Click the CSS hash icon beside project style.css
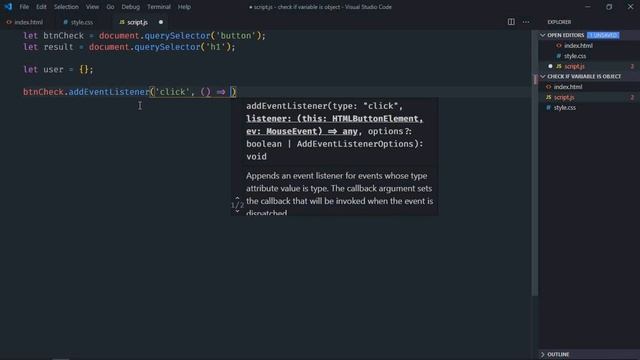This screenshot has height=360, width=640. point(549,107)
